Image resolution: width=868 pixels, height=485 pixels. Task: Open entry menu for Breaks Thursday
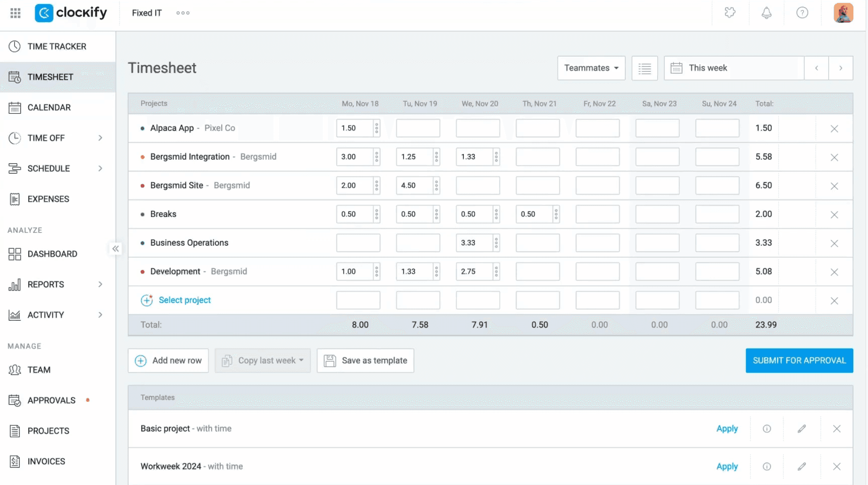click(556, 215)
